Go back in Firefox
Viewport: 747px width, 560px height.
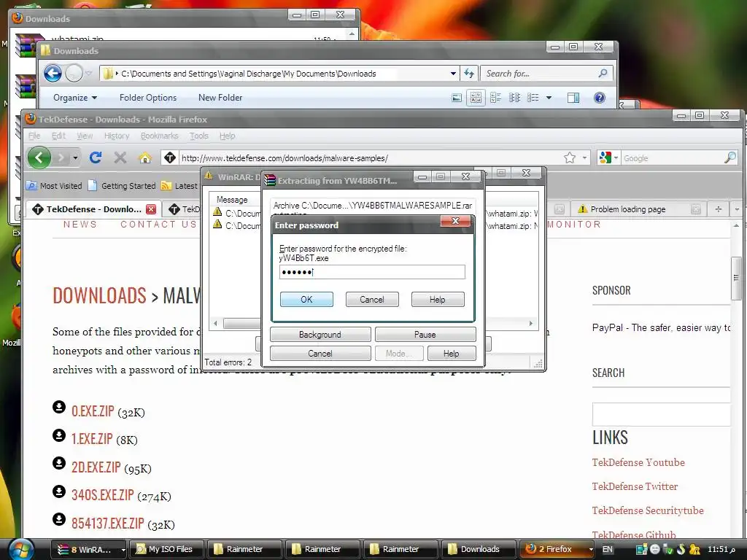pos(39,157)
